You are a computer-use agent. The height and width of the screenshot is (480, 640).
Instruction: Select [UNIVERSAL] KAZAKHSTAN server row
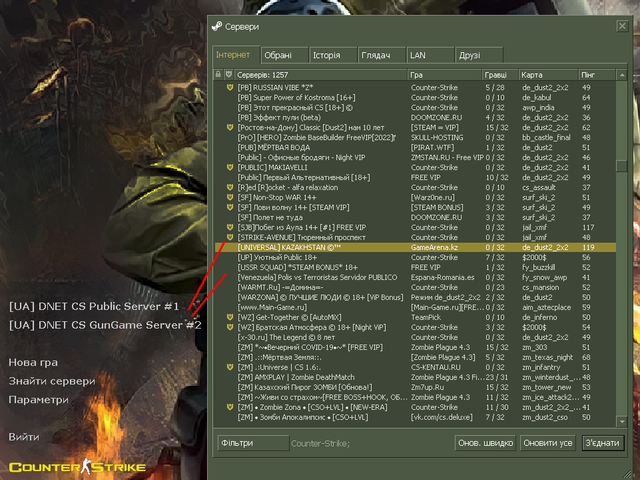pyautogui.click(x=415, y=247)
